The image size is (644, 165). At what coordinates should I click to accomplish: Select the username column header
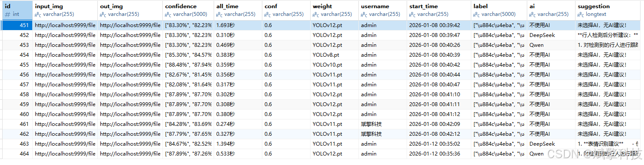[x=383, y=10]
